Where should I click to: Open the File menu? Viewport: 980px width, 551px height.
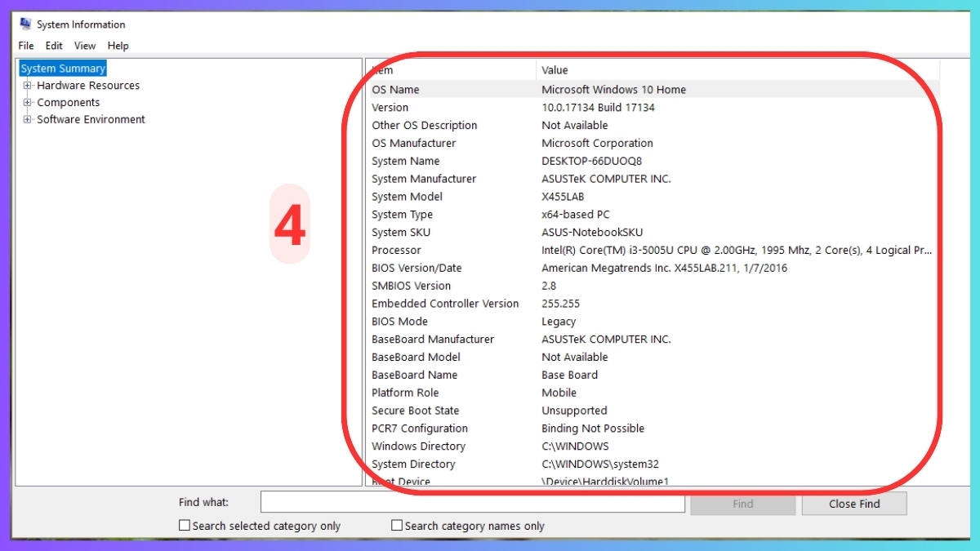[x=26, y=46]
